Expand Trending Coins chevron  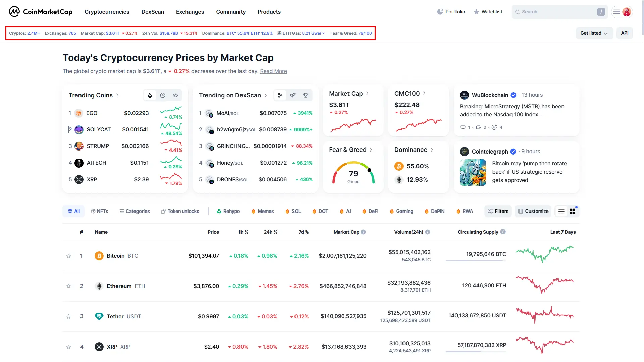(x=117, y=95)
